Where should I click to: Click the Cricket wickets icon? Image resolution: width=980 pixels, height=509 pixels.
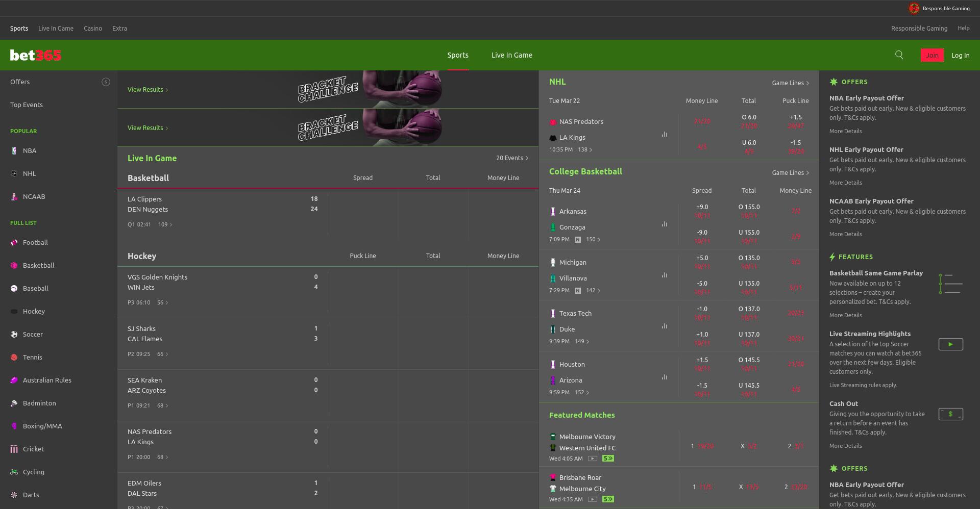[x=14, y=449]
